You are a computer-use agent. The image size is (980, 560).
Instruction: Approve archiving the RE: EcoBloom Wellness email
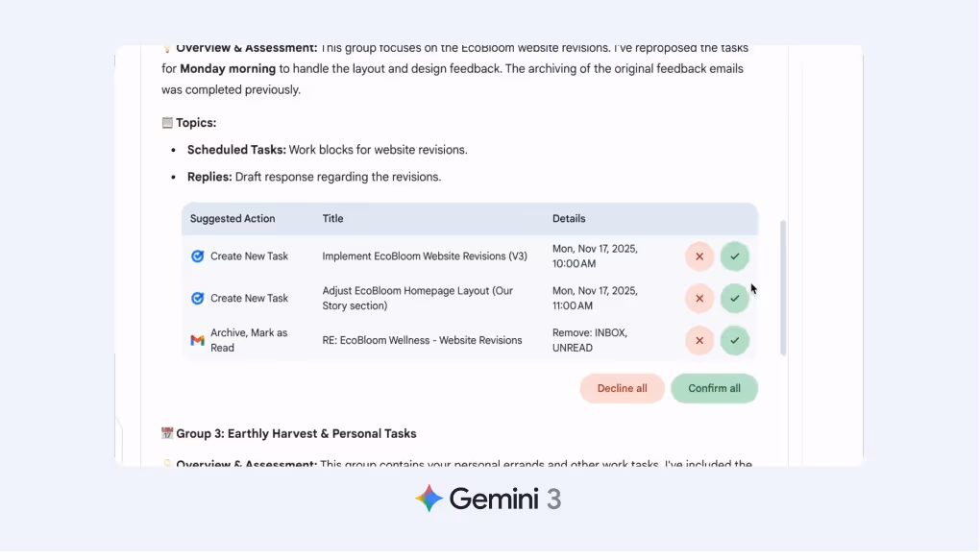(735, 340)
